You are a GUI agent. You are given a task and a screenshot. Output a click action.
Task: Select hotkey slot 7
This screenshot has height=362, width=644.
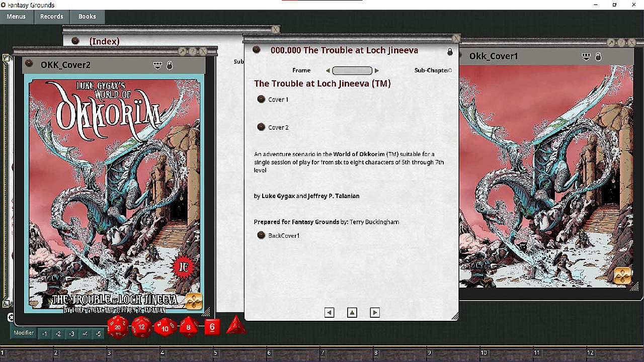(x=347, y=355)
